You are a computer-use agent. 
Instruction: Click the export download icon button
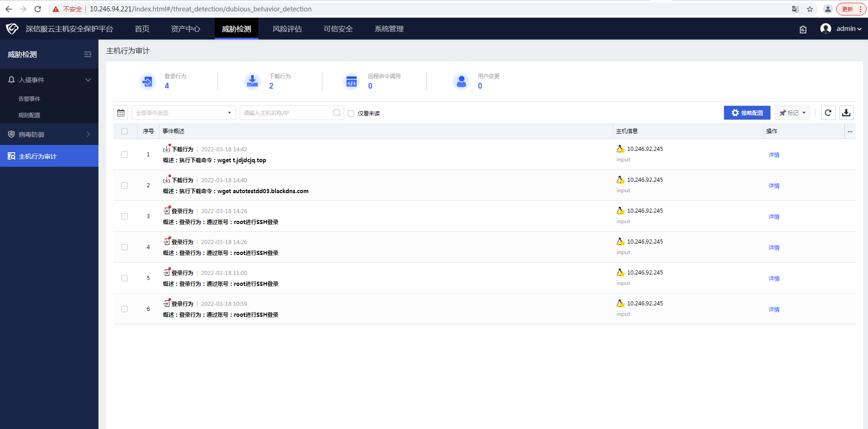[x=846, y=113]
